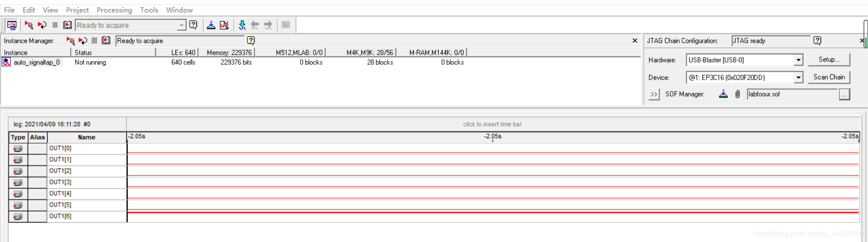Open the Hardware USB-Blaster dropdown
Screen dimensions: 868x242
798,60
